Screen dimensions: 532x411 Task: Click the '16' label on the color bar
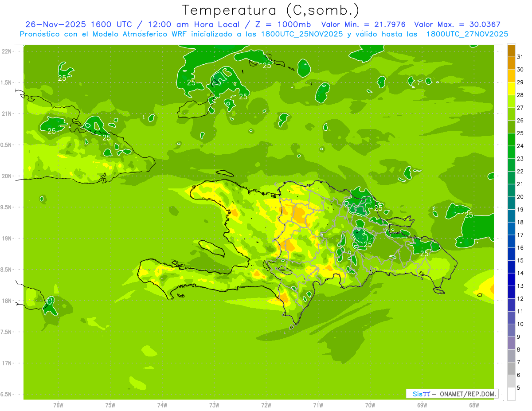coord(520,248)
